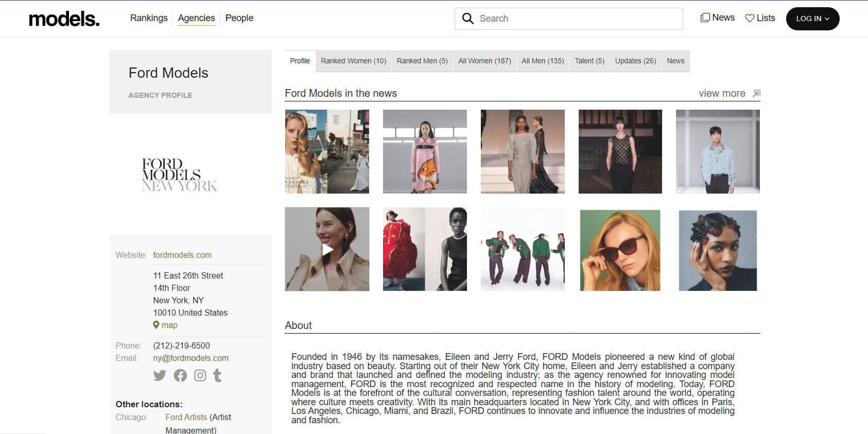Open the Instagram social icon
868x434 pixels.
[200, 375]
